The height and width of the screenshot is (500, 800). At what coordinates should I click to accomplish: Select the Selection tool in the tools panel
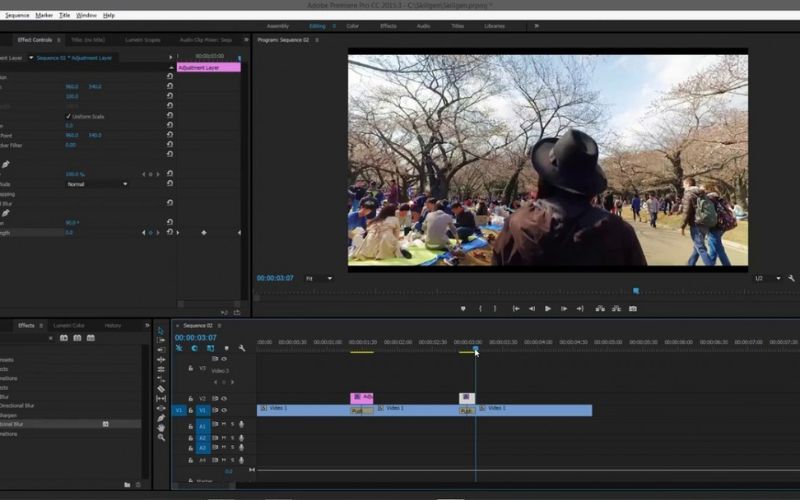pyautogui.click(x=161, y=331)
